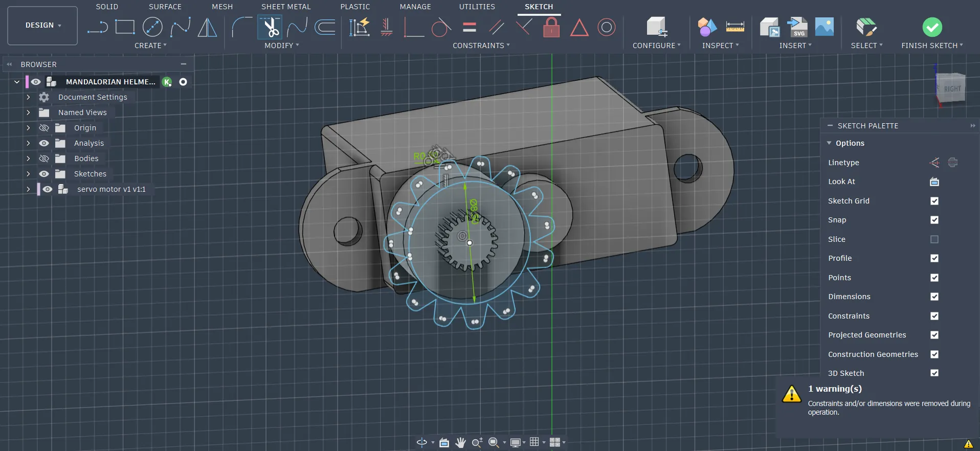Expand the Named Views tree node
The height and width of the screenshot is (451, 980).
point(28,112)
